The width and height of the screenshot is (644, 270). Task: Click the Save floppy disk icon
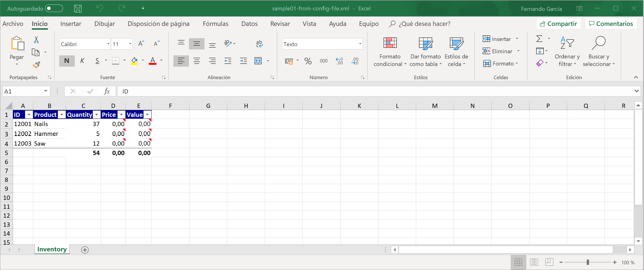[x=78, y=8]
